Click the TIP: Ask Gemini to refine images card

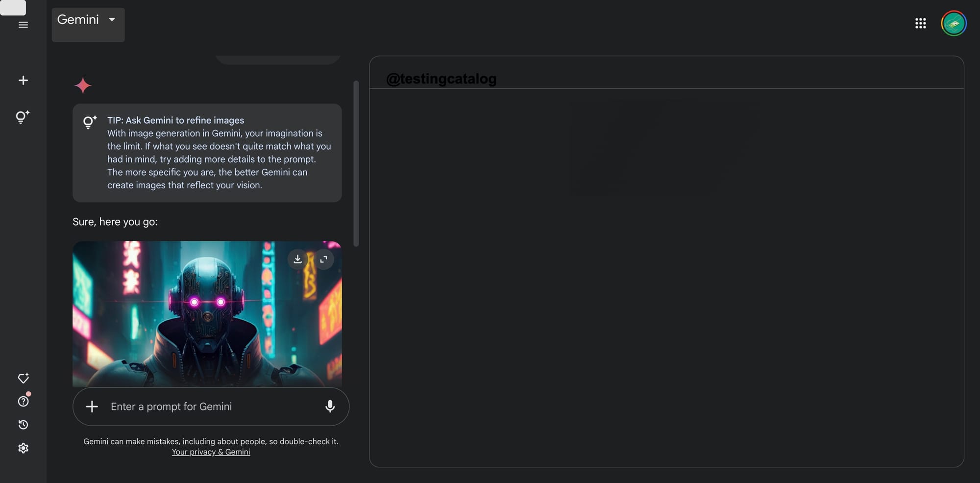207,153
